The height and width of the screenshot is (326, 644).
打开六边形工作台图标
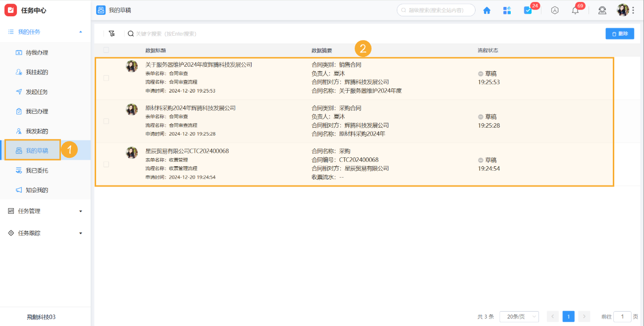click(x=555, y=10)
